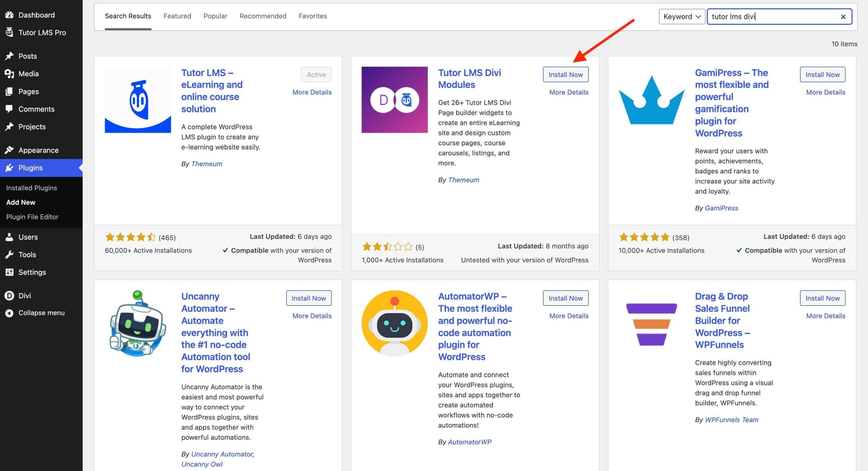Open the GamiPress author link
The image size is (868, 471).
721,208
